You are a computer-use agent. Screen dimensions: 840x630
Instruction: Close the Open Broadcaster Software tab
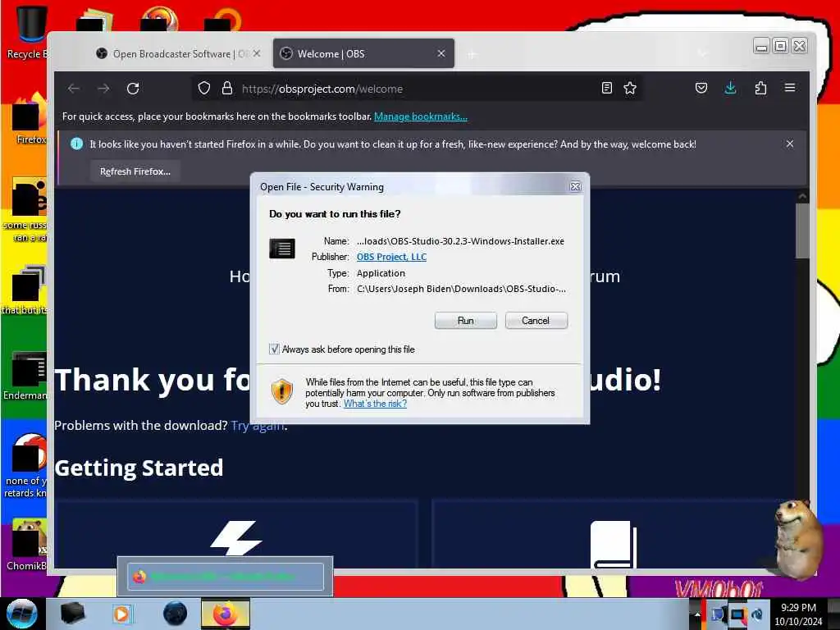257,53
